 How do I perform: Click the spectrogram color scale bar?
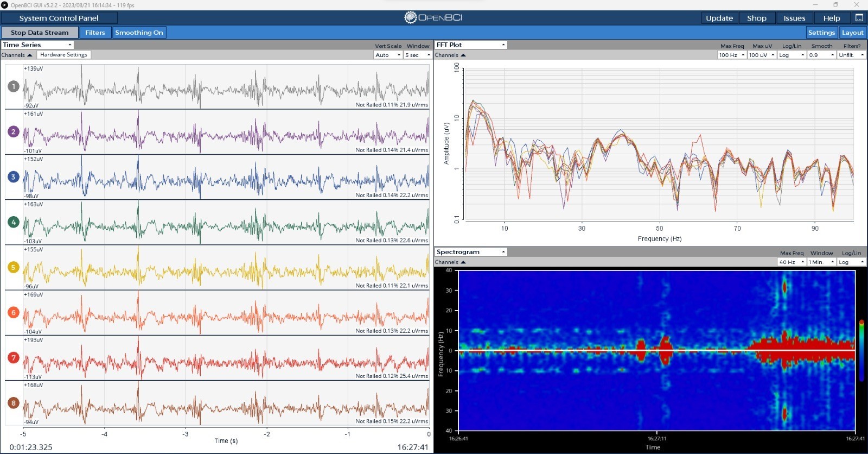coord(861,350)
